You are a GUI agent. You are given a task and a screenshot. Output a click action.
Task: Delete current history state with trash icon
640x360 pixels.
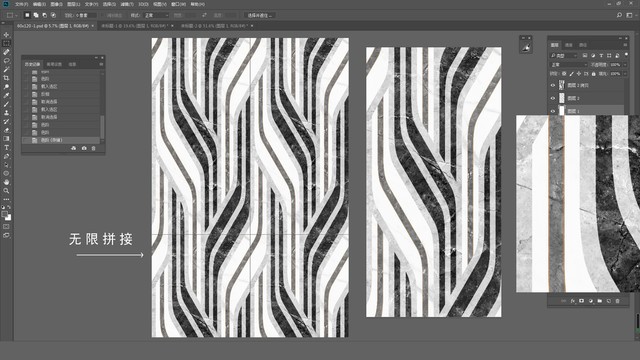click(93, 148)
